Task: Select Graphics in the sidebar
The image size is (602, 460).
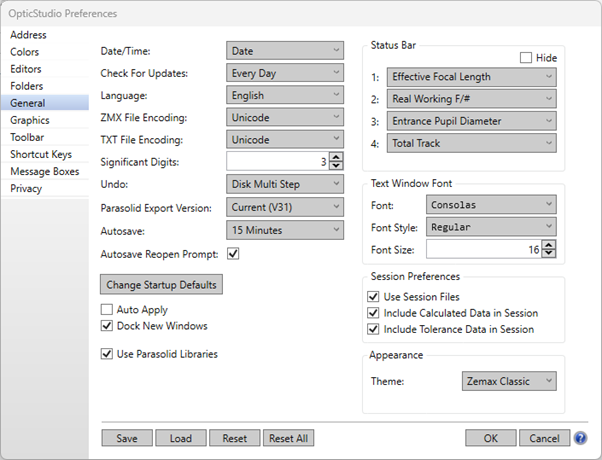Action: coord(30,120)
